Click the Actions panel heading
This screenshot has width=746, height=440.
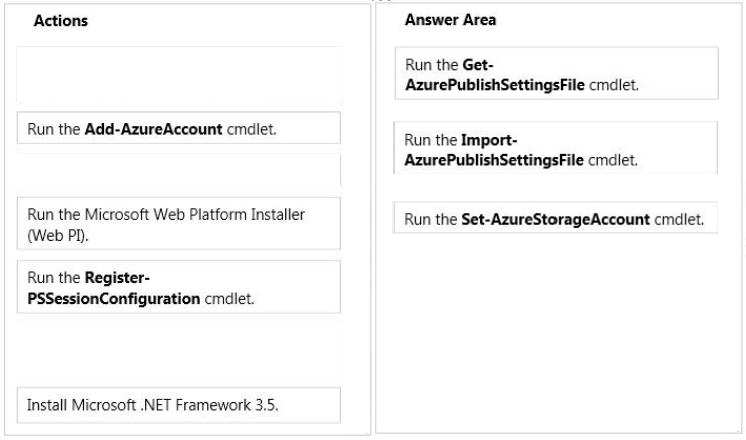60,20
